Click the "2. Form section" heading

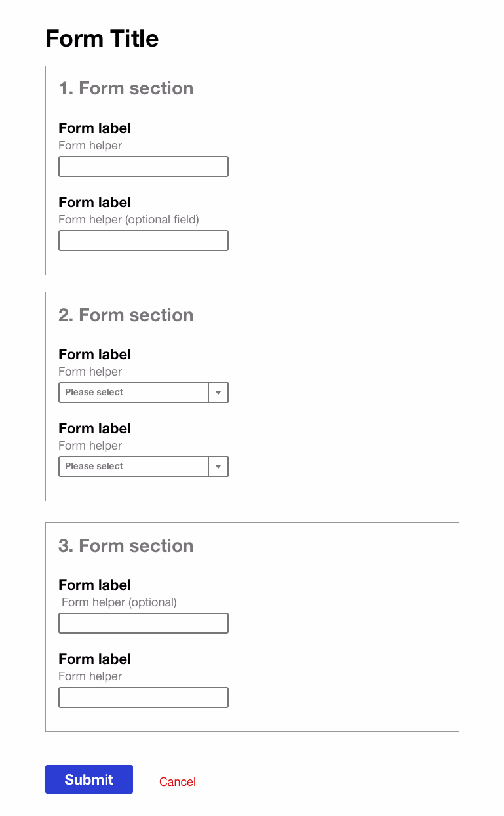click(x=126, y=315)
